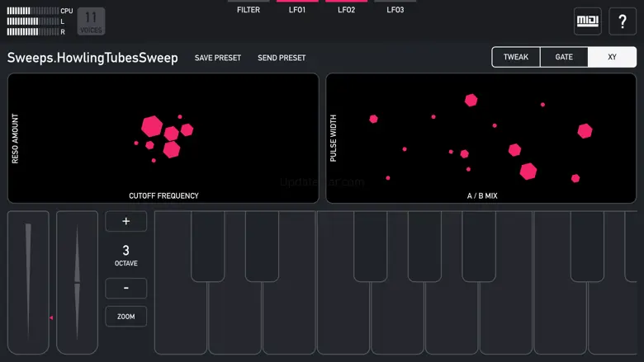Switch to GATE mode
This screenshot has width=644, height=362.
tap(564, 57)
